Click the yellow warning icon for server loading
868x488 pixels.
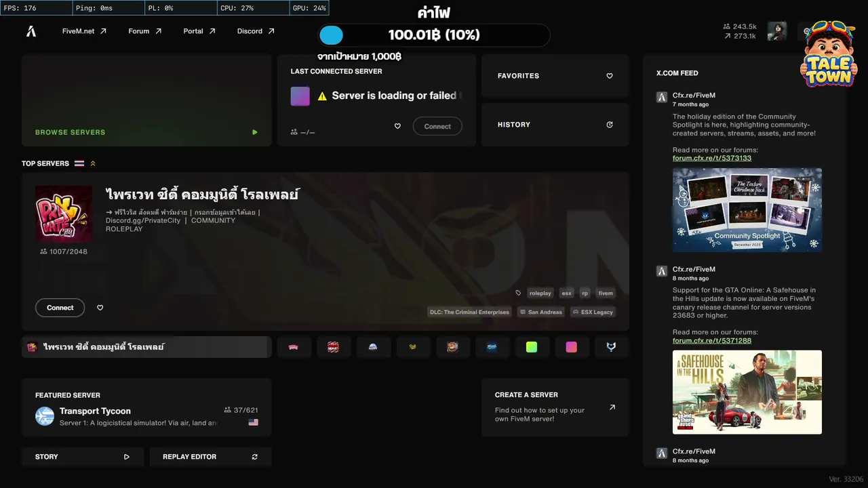(x=322, y=96)
